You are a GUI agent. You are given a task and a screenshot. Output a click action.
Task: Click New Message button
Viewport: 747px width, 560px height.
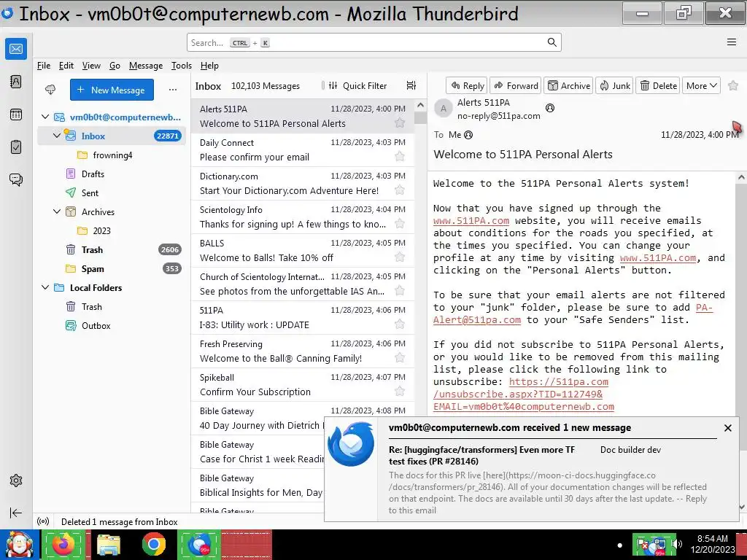coord(112,90)
